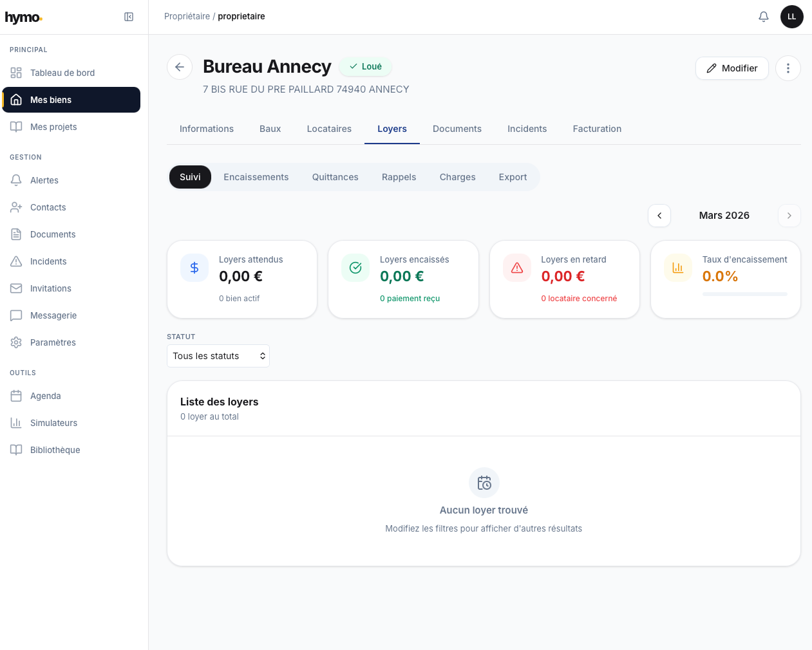Open the 'Tous les statuts' dropdown
812x650 pixels.
tap(218, 355)
